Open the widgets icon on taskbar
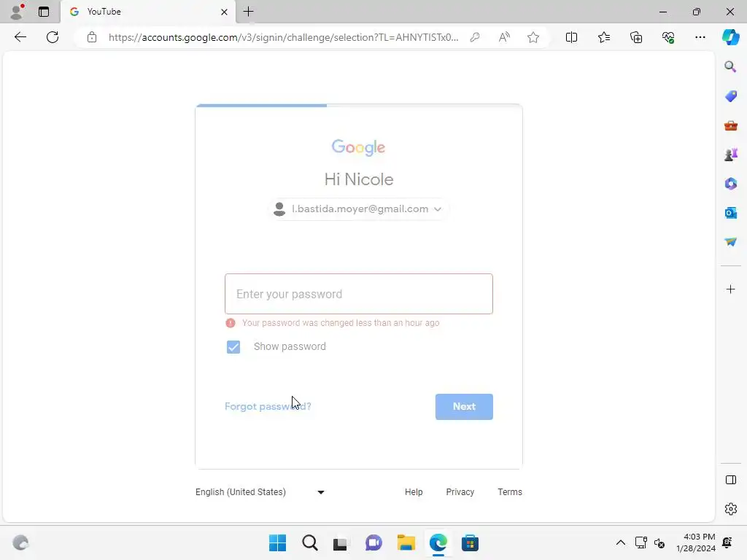The height and width of the screenshot is (560, 747). click(x=20, y=542)
